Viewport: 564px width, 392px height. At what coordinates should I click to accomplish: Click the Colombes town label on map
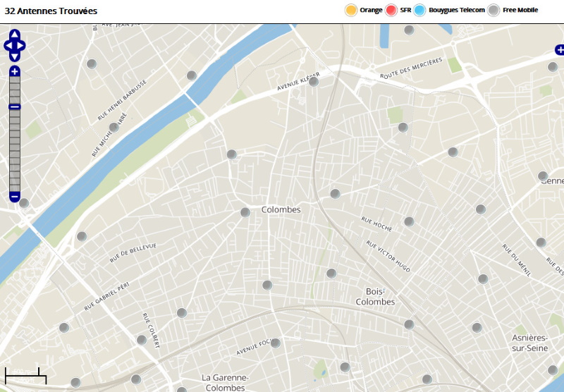pos(281,210)
